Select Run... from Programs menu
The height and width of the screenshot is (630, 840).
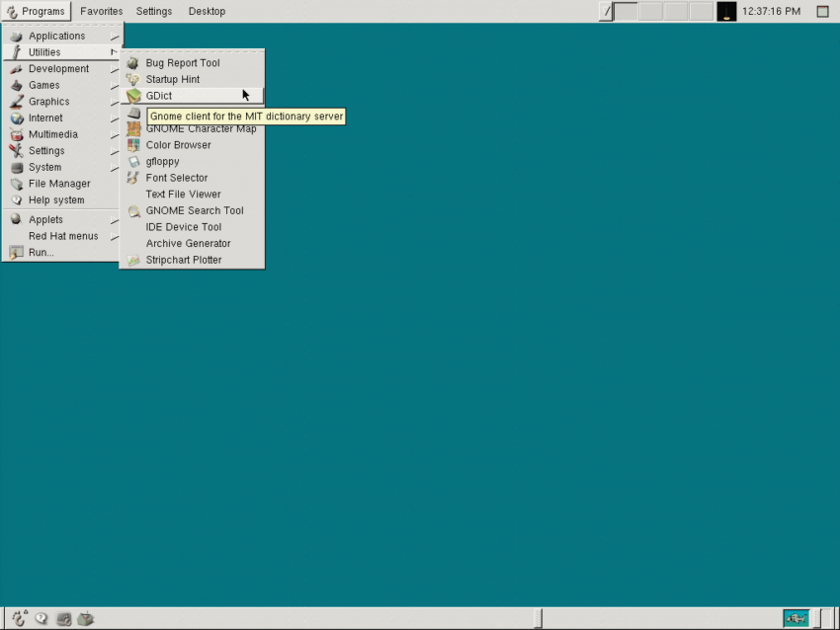click(62, 253)
